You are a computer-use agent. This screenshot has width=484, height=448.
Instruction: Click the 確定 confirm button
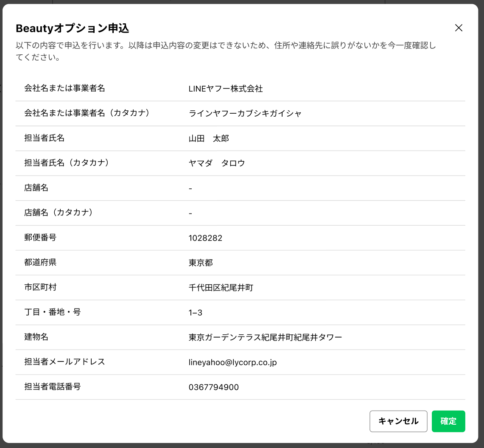(448, 421)
